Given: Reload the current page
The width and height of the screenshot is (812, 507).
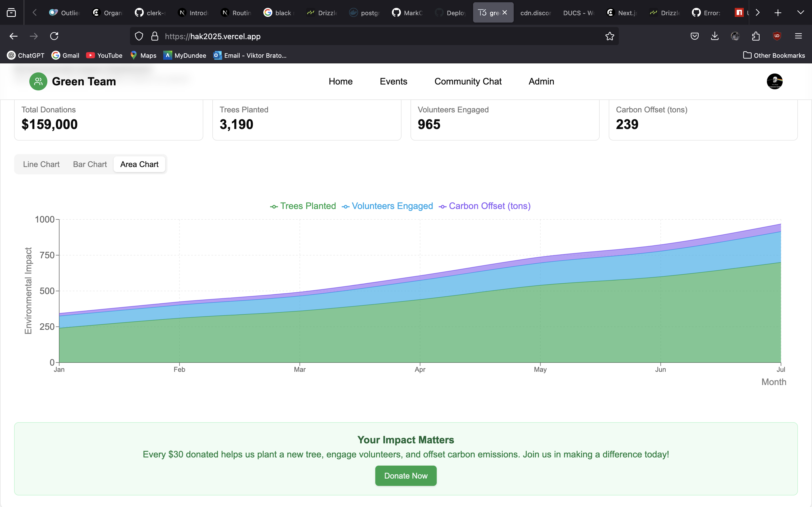Looking at the screenshot, I should coord(54,36).
